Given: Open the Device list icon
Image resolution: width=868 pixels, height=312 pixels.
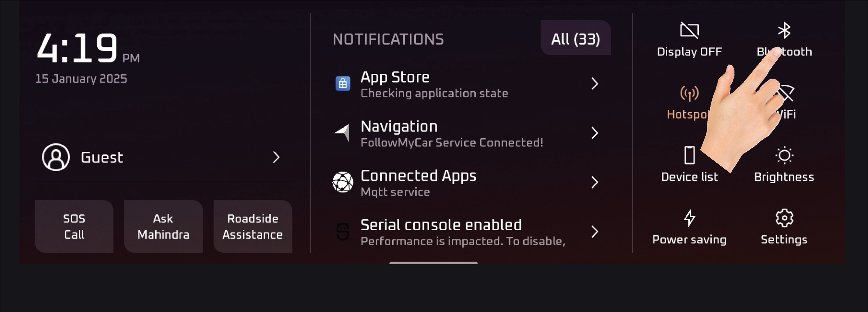Looking at the screenshot, I should (689, 155).
